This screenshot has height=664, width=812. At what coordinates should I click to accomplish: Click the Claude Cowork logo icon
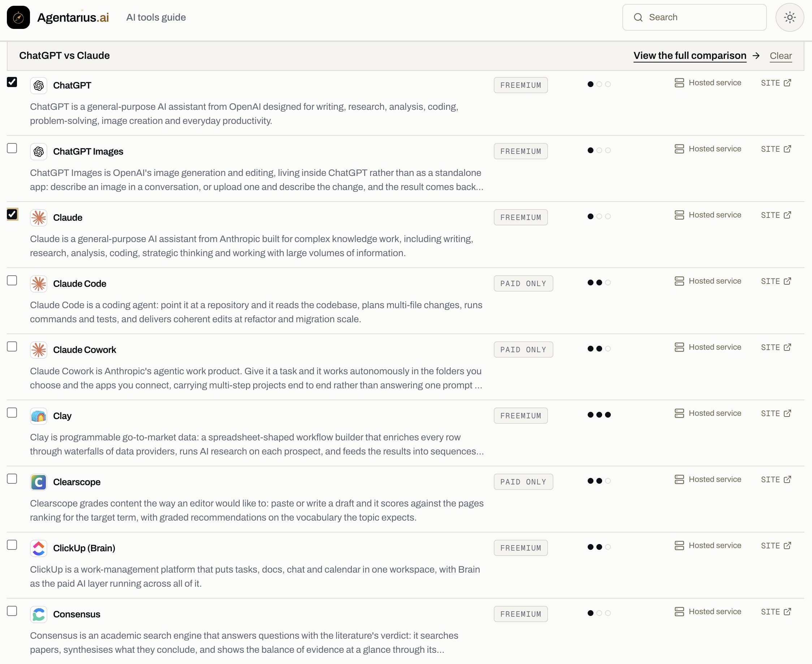[x=39, y=350]
